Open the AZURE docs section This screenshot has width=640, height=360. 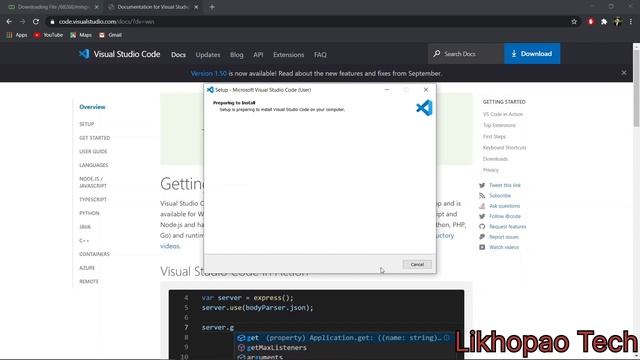click(87, 268)
